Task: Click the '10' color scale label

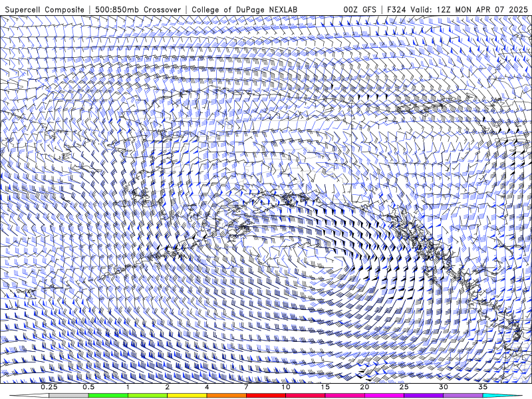Action: pos(286,387)
